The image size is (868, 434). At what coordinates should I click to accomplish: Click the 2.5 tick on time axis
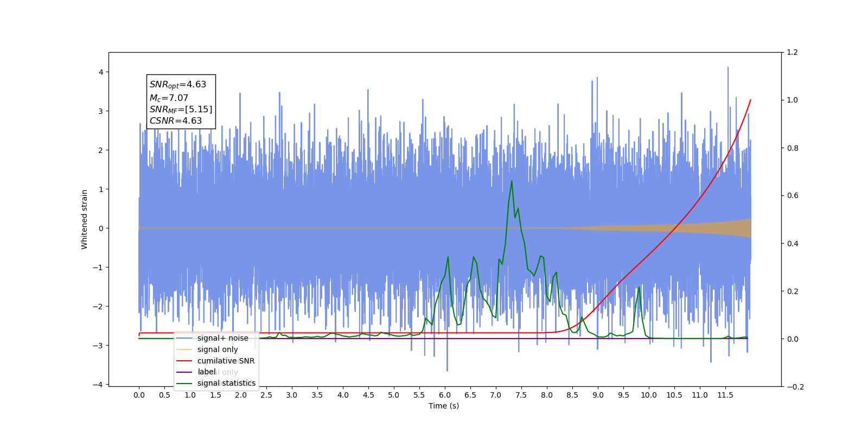266,395
